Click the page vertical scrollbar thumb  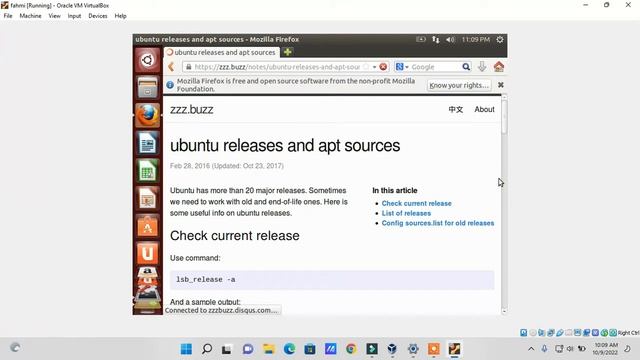pyautogui.click(x=504, y=116)
